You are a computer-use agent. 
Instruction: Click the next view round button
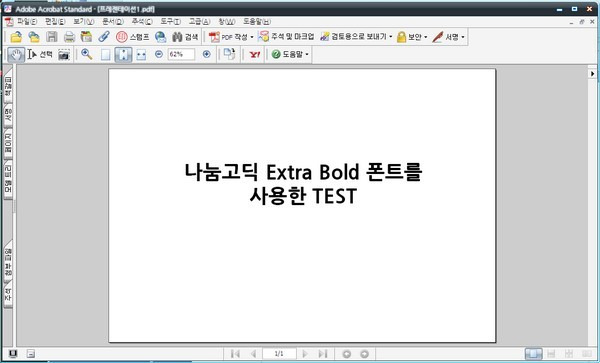(364, 354)
